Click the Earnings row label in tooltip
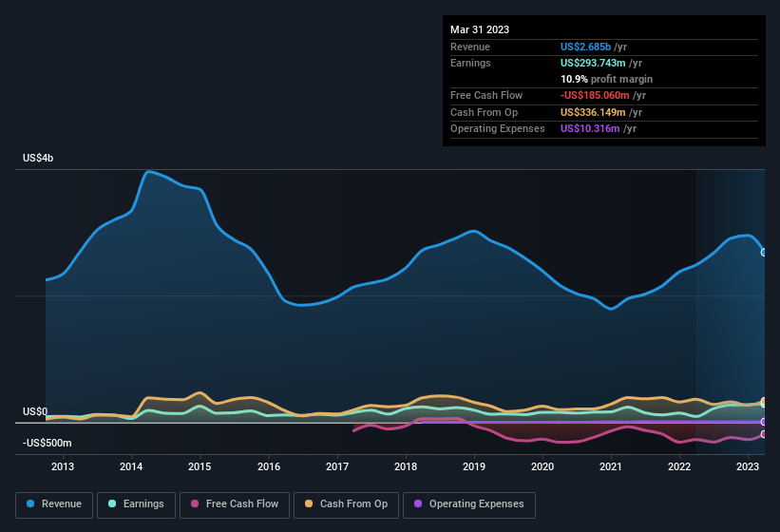Screen dimensions: 780x532 pos(470,63)
